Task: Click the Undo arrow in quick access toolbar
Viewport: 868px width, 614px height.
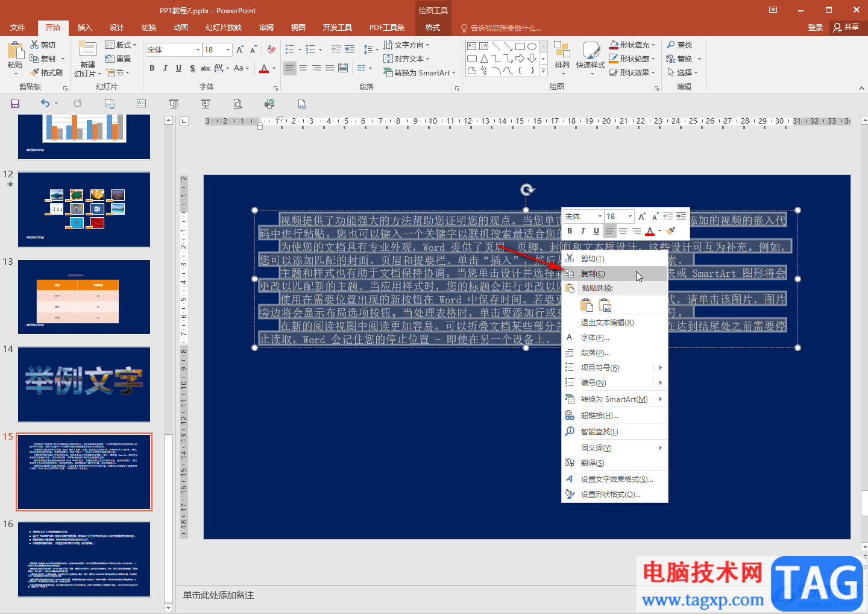Action: 45,104
